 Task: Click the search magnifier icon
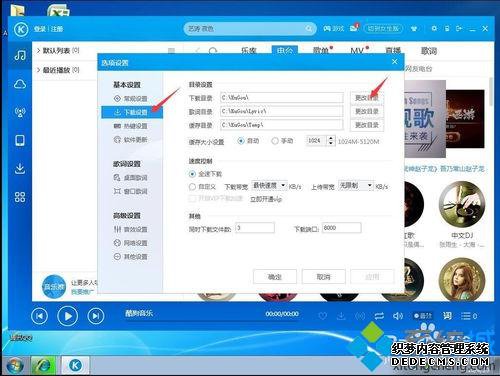[309, 29]
